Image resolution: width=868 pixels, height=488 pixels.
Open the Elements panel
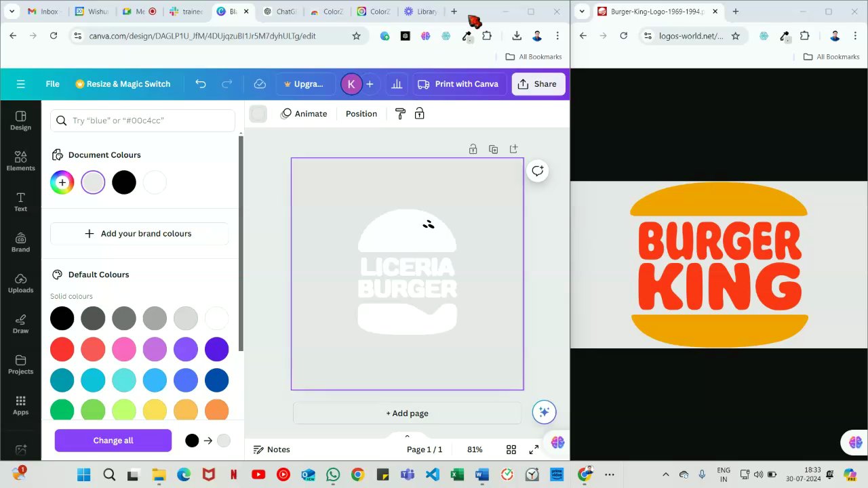coord(20,161)
